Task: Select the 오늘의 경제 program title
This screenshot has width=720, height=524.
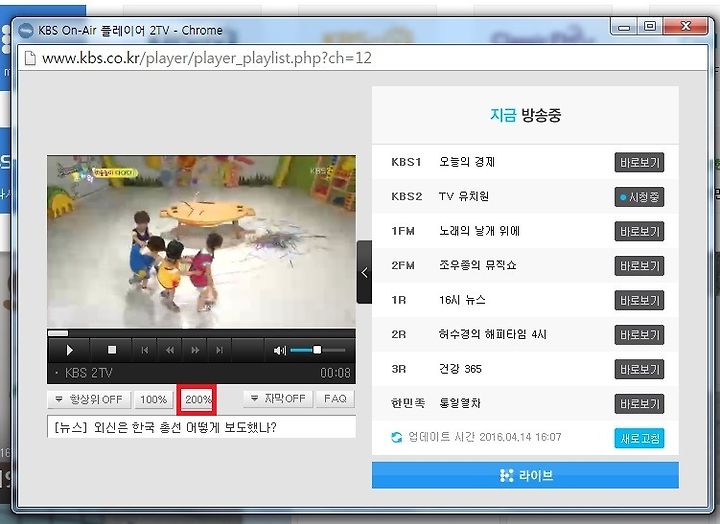Action: (x=467, y=162)
